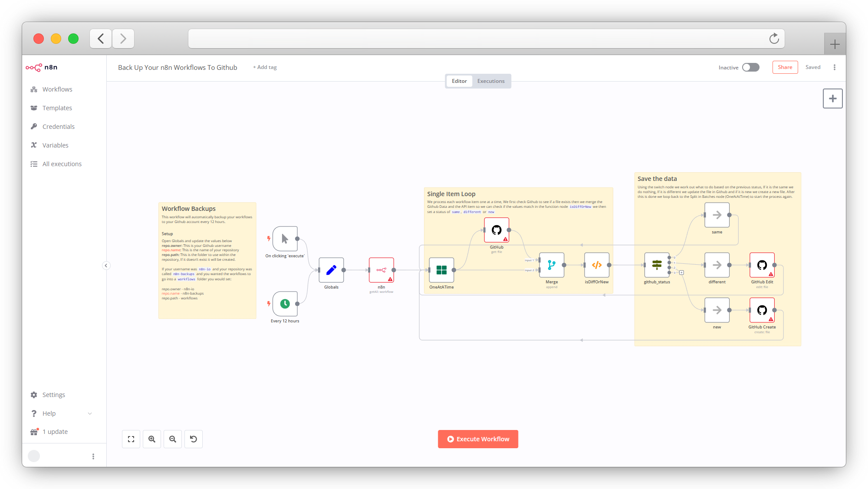Select the Globals set node
Image resolution: width=868 pixels, height=489 pixels.
tap(331, 270)
